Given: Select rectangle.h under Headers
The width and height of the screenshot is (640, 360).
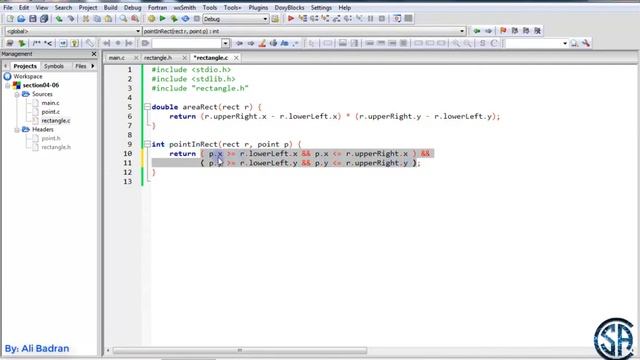Looking at the screenshot, I should click(56, 147).
